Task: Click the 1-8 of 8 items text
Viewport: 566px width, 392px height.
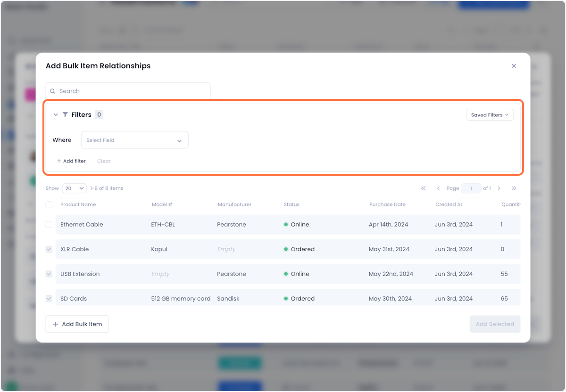Action: pos(107,188)
